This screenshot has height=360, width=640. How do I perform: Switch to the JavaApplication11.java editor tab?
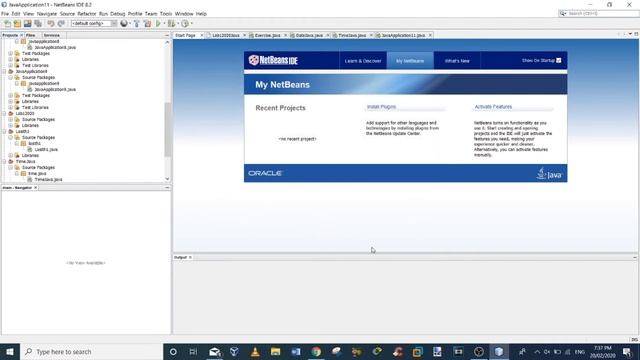(x=403, y=36)
